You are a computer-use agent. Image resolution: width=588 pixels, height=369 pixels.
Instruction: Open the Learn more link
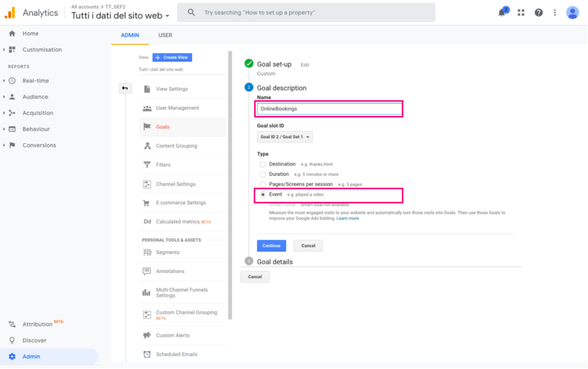coord(347,218)
